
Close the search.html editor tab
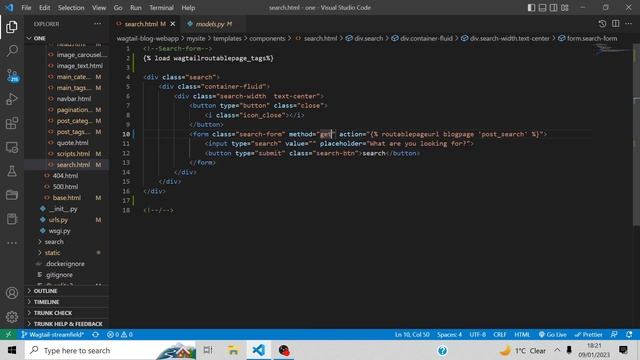pos(173,24)
